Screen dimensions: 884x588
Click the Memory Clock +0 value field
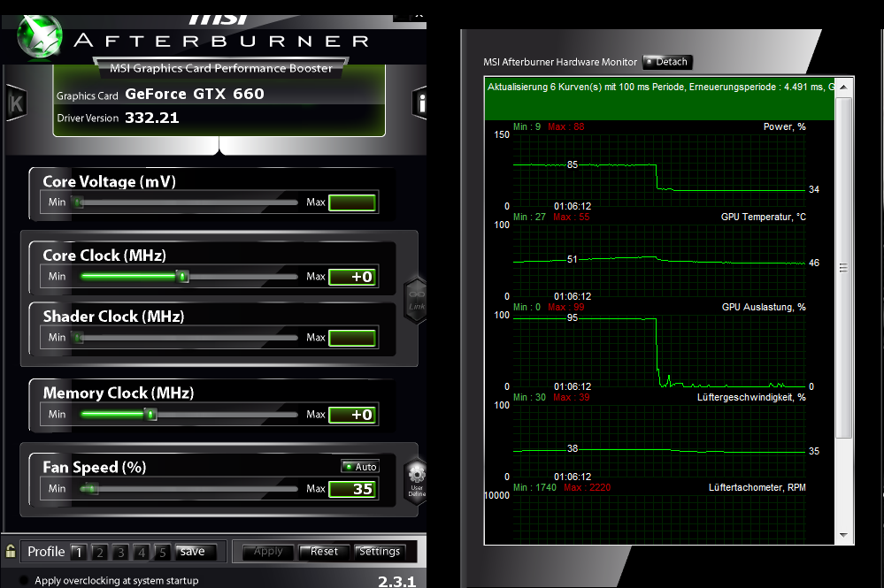pos(352,415)
